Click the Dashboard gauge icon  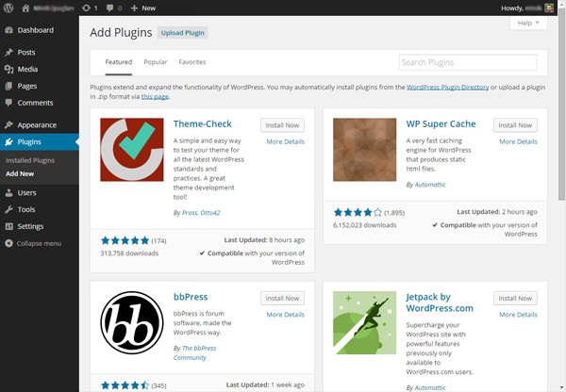coord(9,30)
